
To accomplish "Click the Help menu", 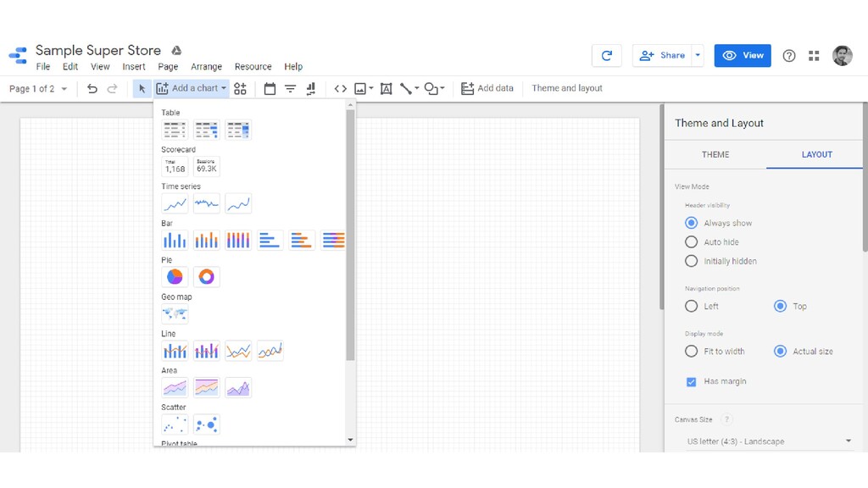I will point(293,66).
